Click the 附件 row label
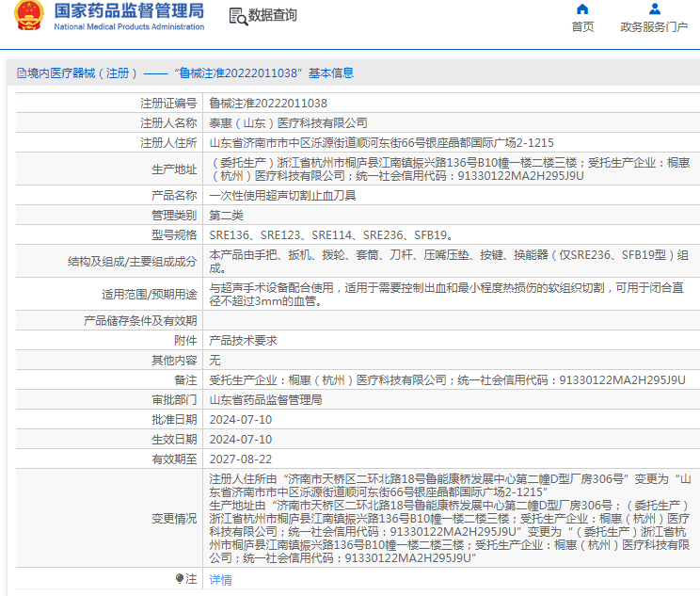 pos(185,341)
